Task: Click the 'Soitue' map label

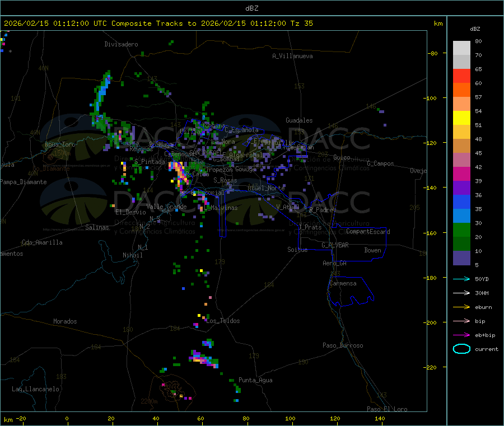Action: [298, 250]
